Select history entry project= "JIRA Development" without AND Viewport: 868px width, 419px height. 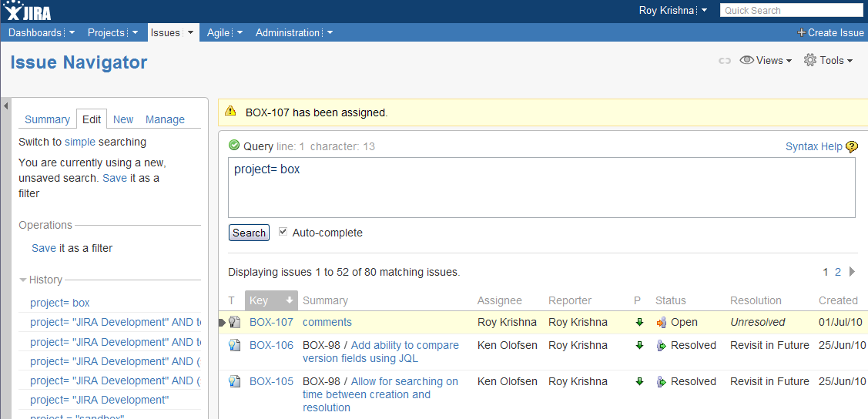[x=99, y=400]
